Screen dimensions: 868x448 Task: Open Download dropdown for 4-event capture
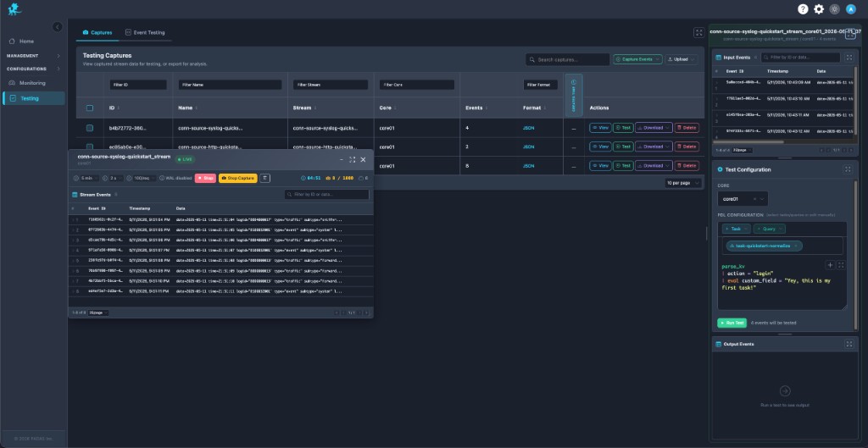tap(654, 128)
